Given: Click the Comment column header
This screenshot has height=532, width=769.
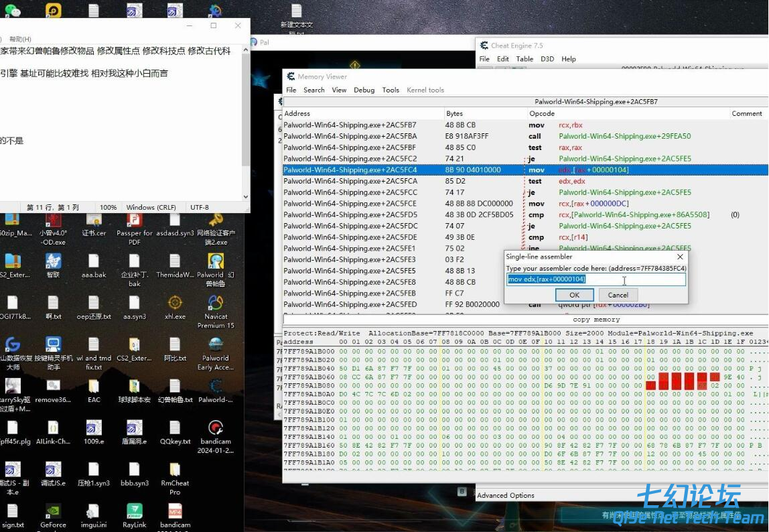Looking at the screenshot, I should tap(748, 113).
